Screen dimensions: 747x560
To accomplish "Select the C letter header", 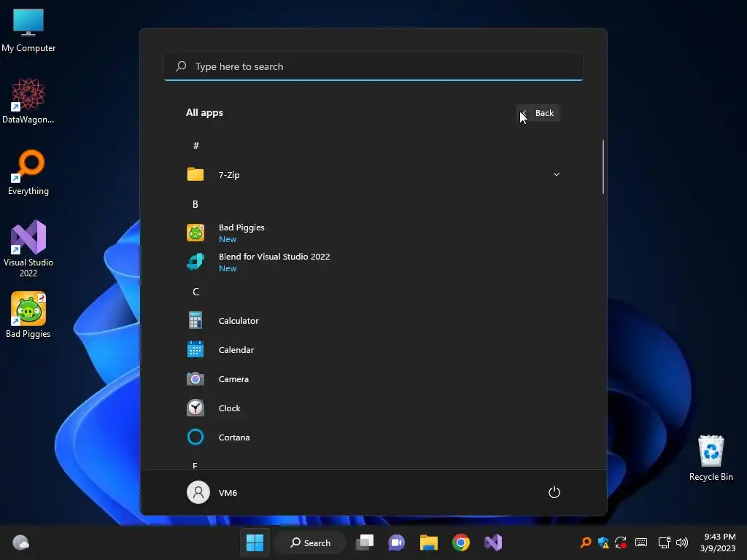I will [x=196, y=292].
